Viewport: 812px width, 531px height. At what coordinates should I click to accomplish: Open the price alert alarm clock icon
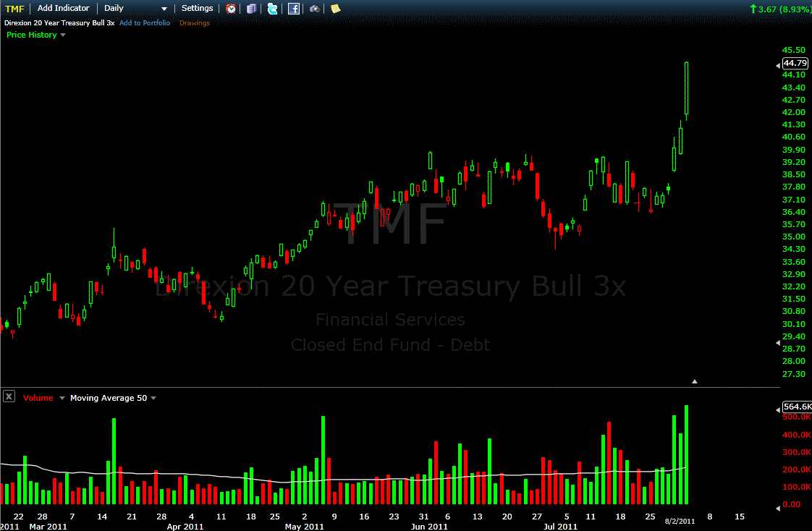point(231,8)
